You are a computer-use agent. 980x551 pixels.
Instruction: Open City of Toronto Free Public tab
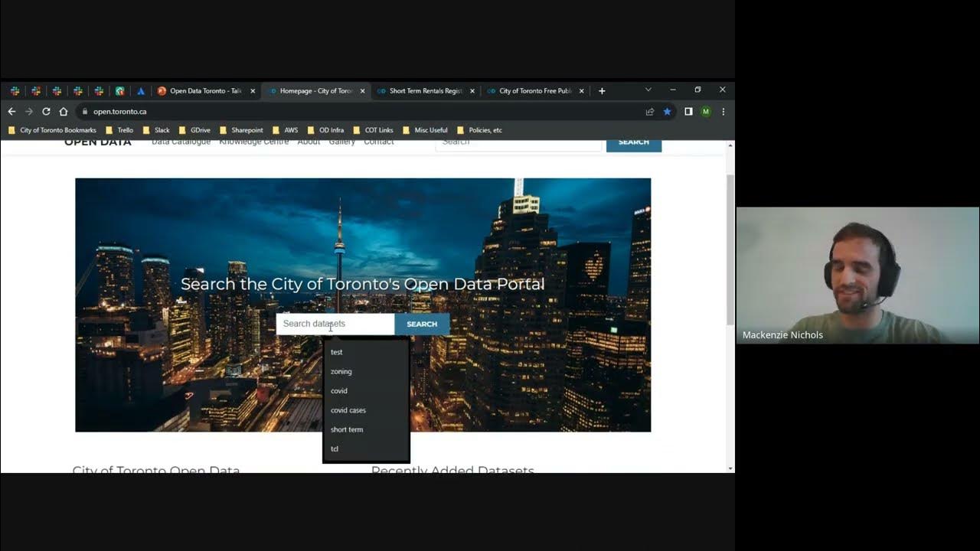point(534,91)
